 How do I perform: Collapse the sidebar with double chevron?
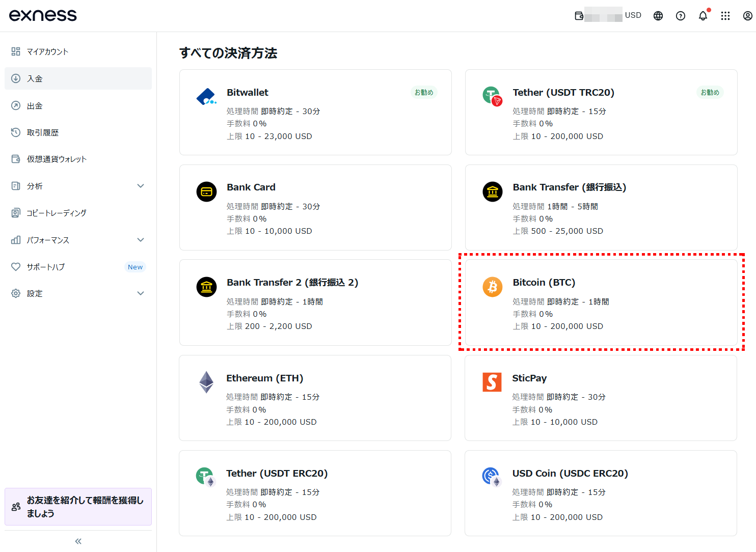click(78, 541)
